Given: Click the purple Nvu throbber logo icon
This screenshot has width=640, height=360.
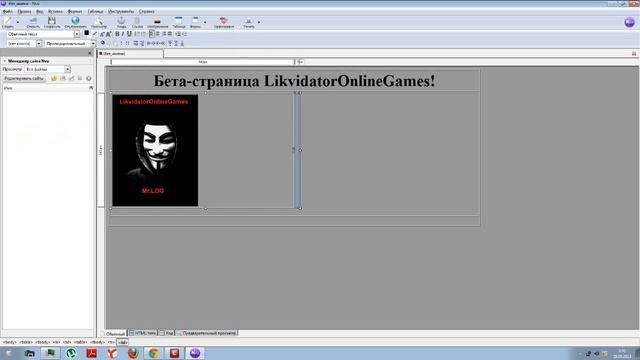Looking at the screenshot, I should 629,22.
